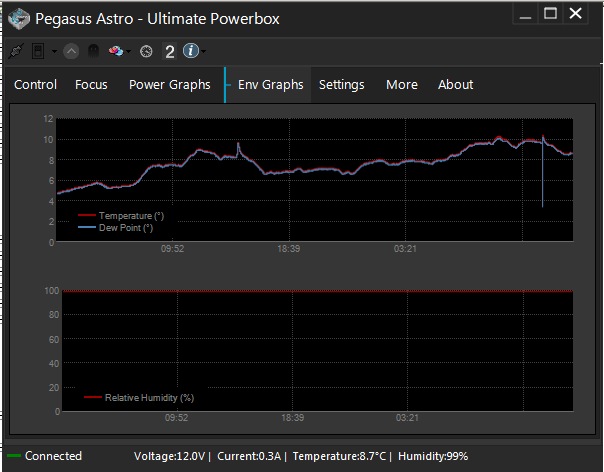
Task: Click the blue info icon
Action: [x=191, y=50]
